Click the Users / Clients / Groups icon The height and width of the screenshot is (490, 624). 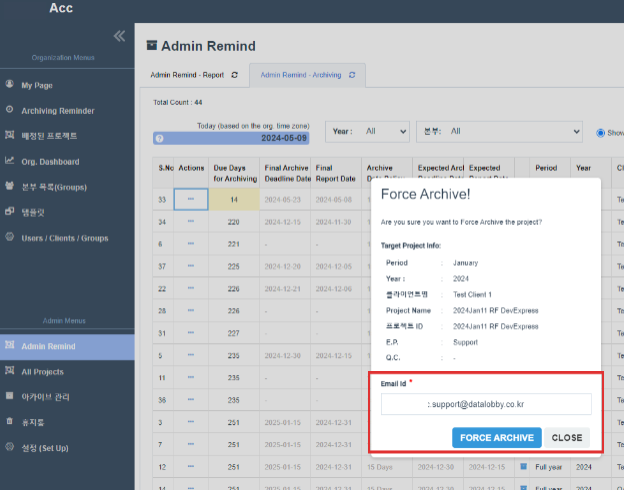coord(10,237)
